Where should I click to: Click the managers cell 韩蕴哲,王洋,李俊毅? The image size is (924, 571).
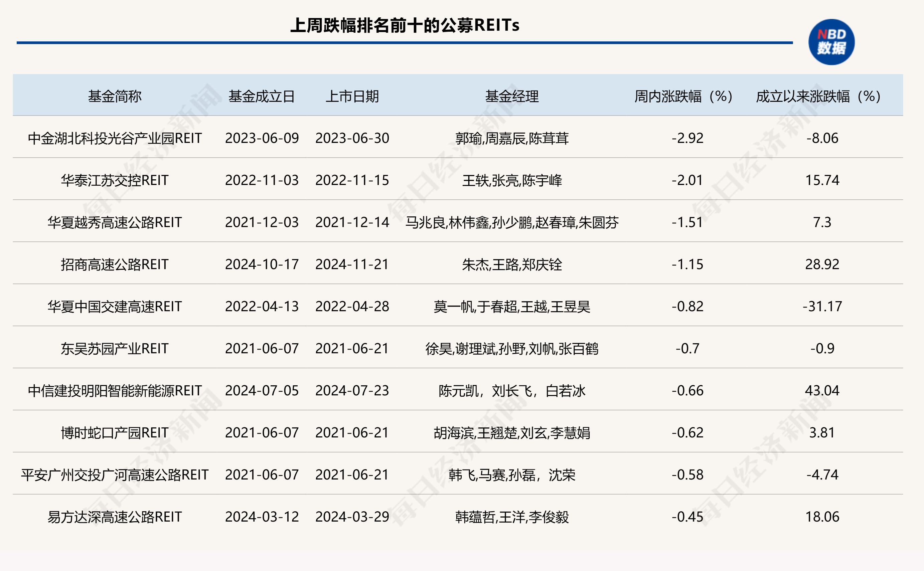point(512,517)
